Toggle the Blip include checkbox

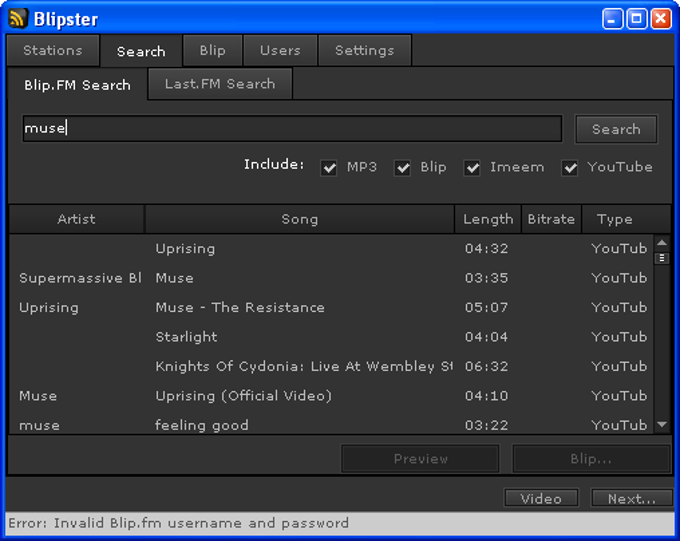point(402,167)
